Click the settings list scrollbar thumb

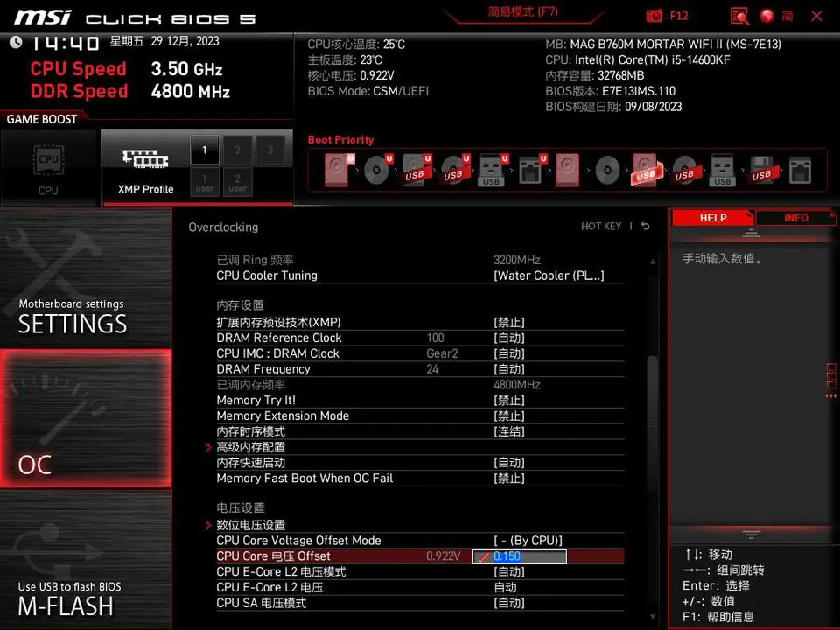[x=653, y=423]
